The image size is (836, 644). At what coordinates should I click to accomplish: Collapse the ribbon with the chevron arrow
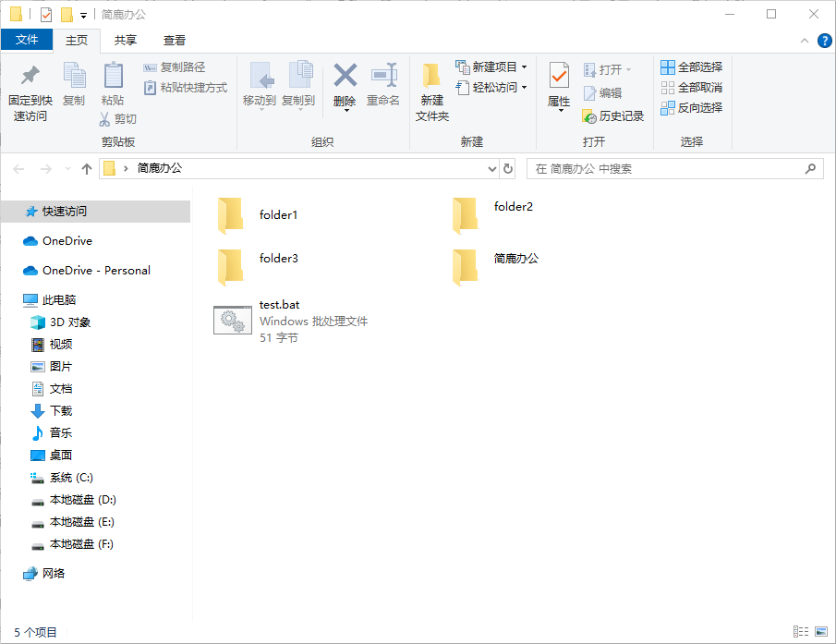[803, 42]
